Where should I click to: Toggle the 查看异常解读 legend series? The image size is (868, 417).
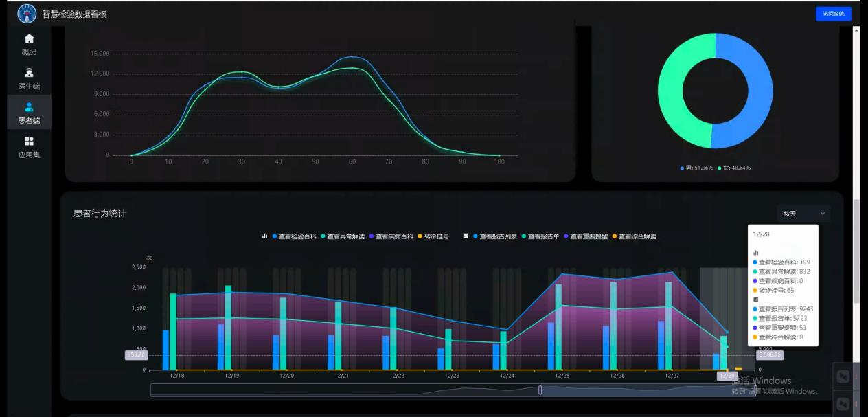[342, 236]
